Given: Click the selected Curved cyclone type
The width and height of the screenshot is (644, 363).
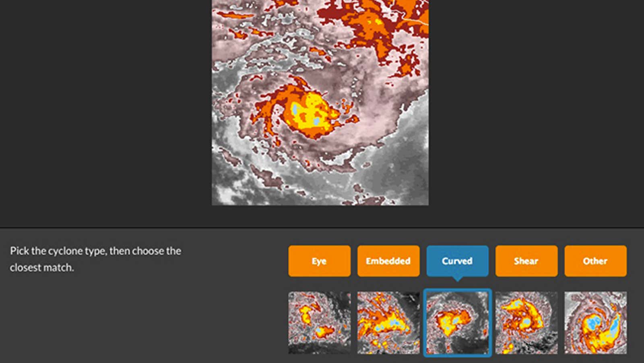Looking at the screenshot, I should (x=457, y=261).
